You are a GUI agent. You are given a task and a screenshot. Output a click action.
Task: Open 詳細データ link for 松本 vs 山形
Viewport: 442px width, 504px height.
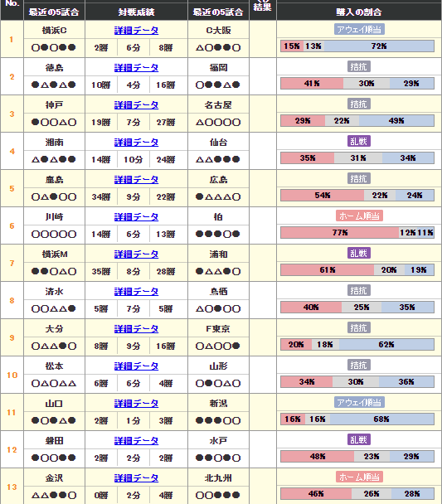point(136,366)
